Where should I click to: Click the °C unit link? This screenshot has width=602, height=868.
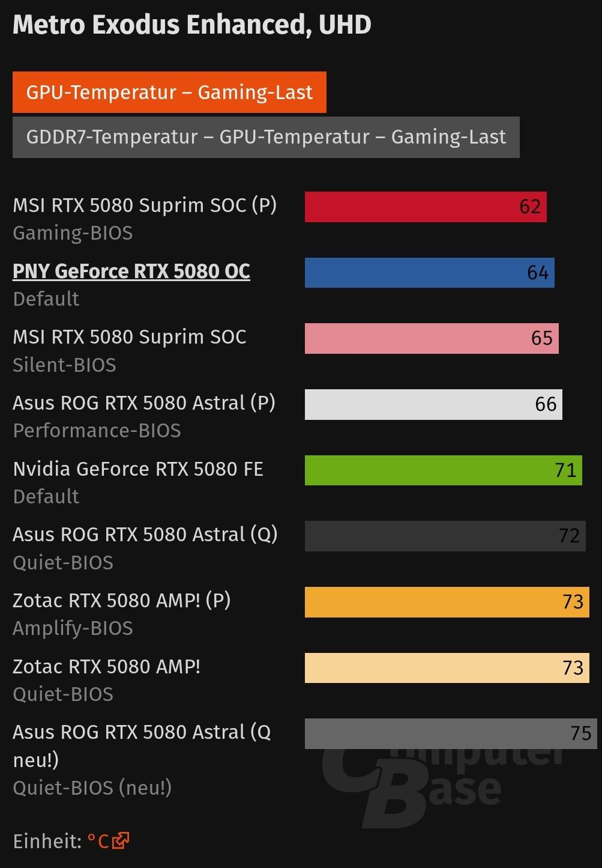point(98,841)
